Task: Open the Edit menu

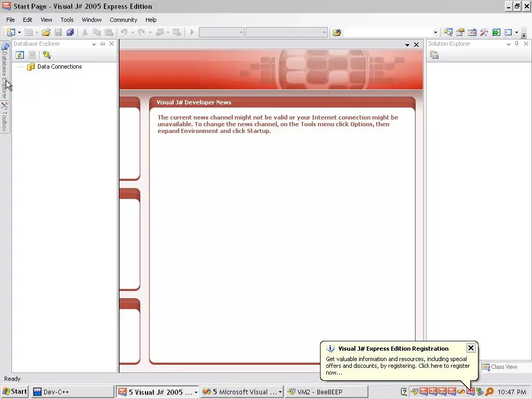Action: tap(28, 20)
